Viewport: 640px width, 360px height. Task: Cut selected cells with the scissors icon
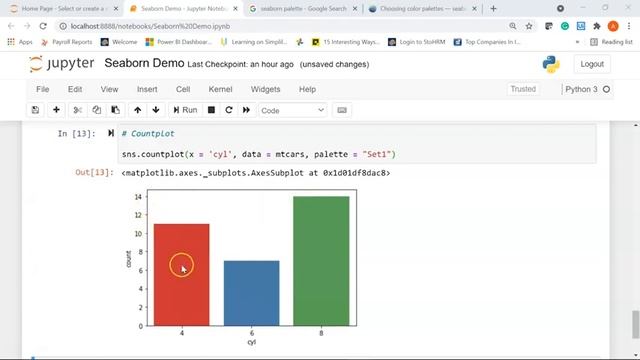point(78,110)
